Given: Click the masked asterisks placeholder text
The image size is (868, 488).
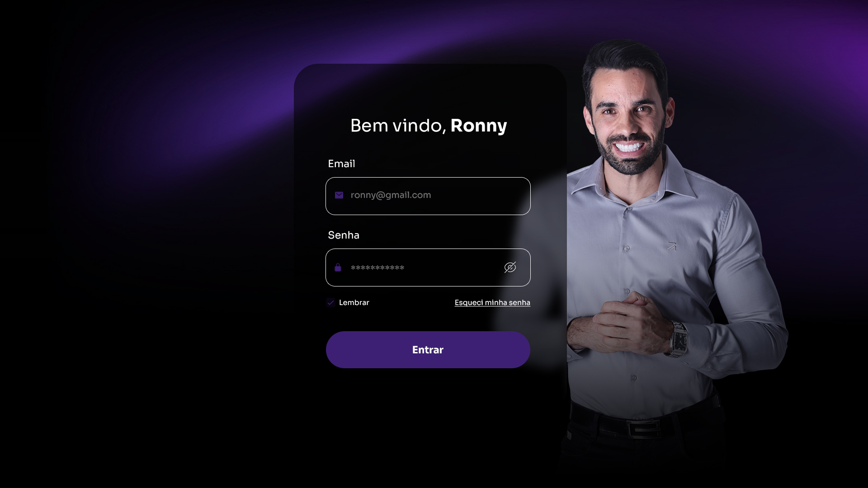Looking at the screenshot, I should 377,268.
